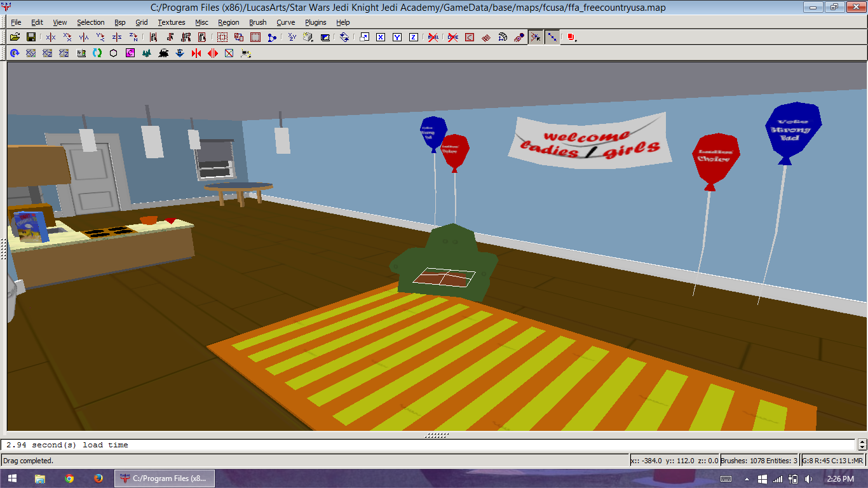The height and width of the screenshot is (488, 868).
Task: Click the '2.94 second(s) load time' console line
Action: [x=67, y=445]
